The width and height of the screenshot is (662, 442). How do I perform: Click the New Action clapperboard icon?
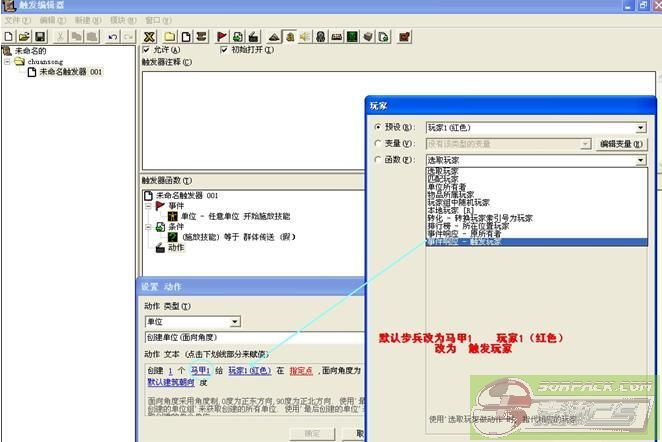pos(256,36)
